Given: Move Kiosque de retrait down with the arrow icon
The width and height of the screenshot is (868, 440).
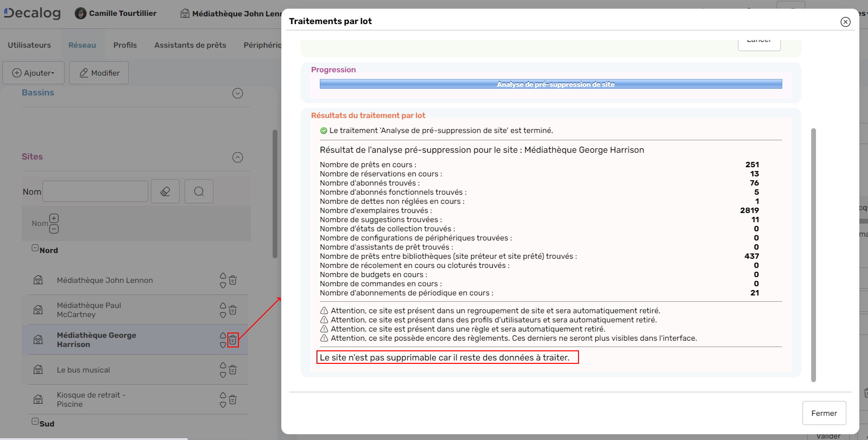Looking at the screenshot, I should [x=222, y=404].
